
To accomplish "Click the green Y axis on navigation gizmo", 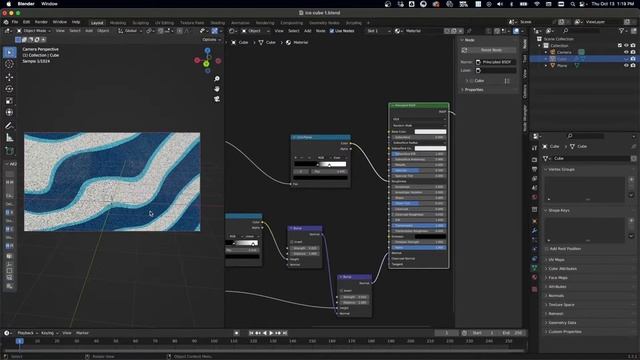I will pyautogui.click(x=206, y=64).
